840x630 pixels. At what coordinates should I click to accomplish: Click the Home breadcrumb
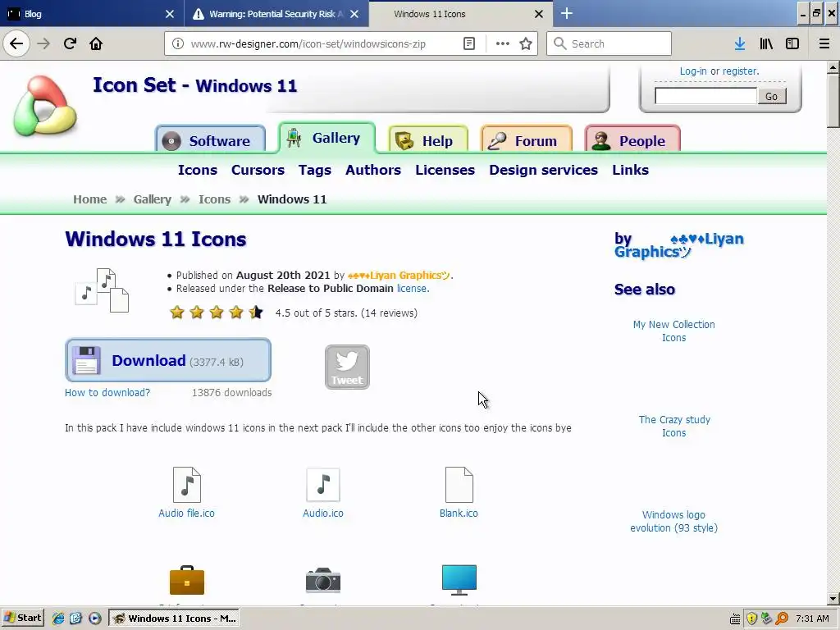click(x=90, y=199)
